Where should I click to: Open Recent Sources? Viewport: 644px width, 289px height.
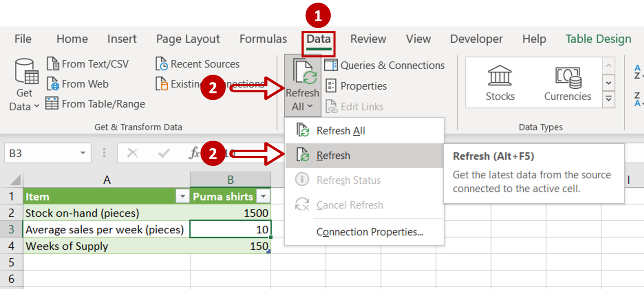pyautogui.click(x=197, y=64)
